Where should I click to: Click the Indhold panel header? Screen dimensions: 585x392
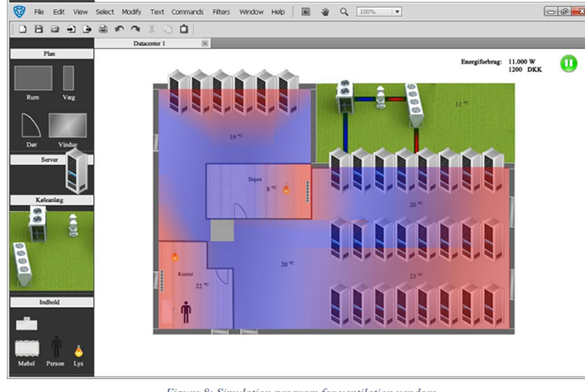pyautogui.click(x=52, y=302)
